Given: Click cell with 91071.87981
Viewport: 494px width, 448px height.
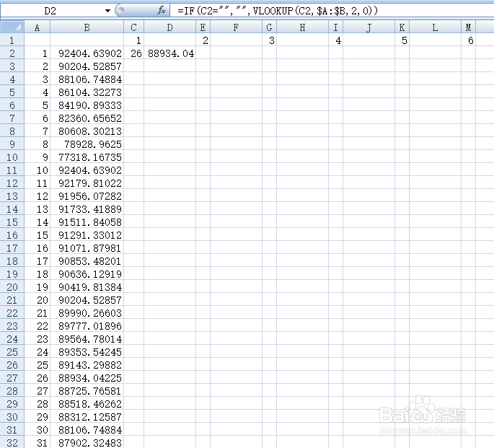Looking at the screenshot, I should click(x=87, y=248).
